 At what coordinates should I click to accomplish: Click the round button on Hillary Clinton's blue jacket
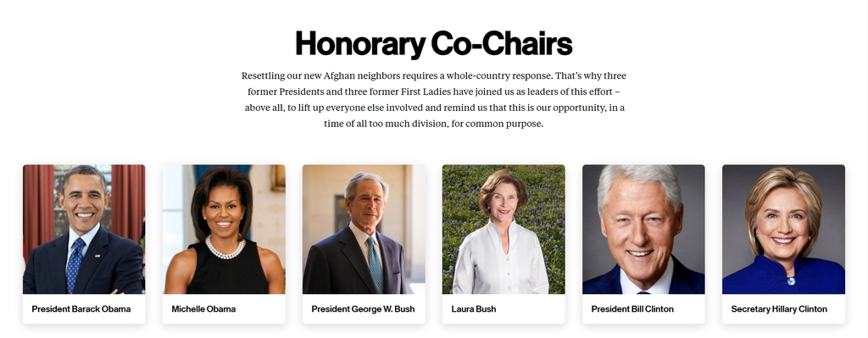click(x=791, y=281)
